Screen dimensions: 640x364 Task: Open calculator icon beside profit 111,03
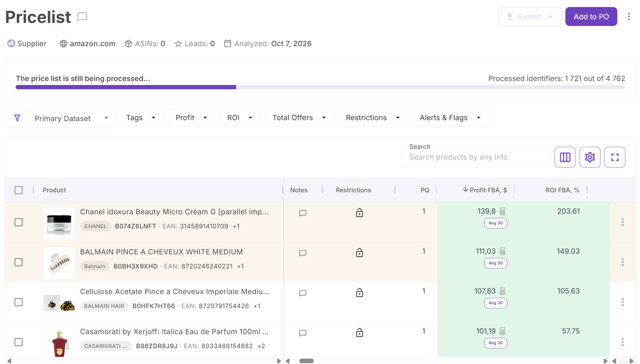tap(502, 252)
